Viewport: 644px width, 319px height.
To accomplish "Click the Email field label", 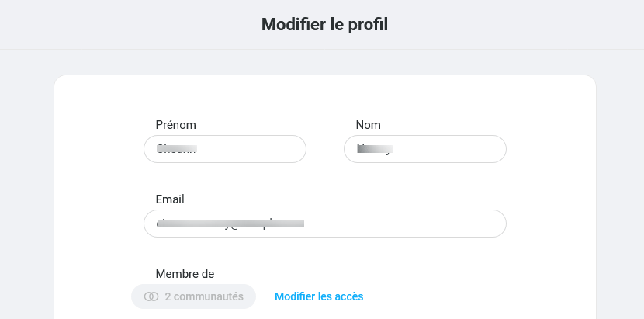I will point(170,199).
